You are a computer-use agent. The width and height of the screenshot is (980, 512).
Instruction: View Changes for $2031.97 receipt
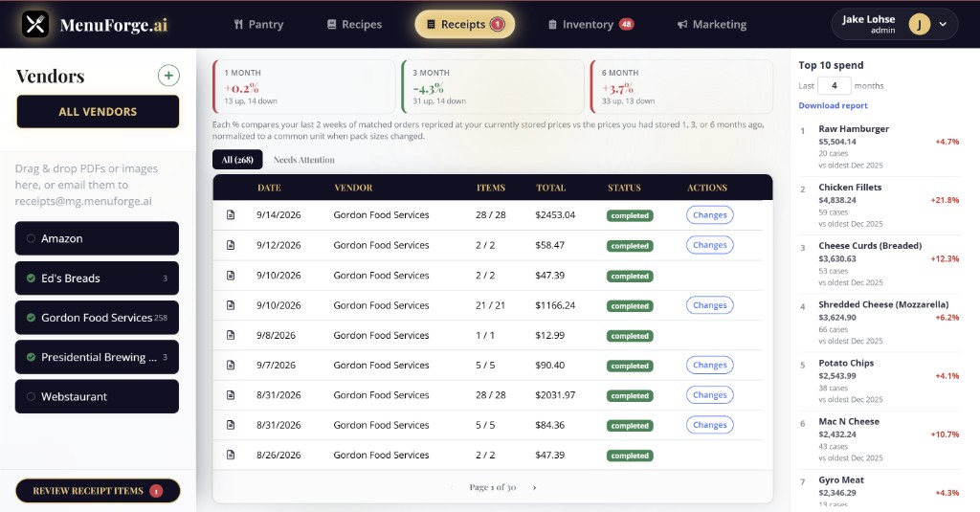pyautogui.click(x=709, y=395)
